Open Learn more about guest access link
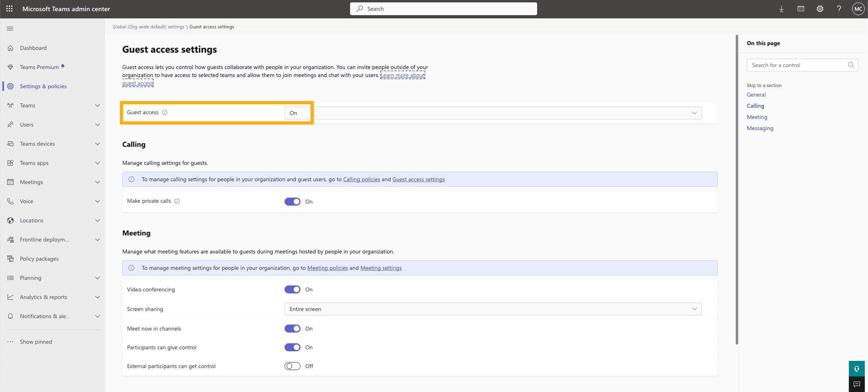Screen dimensions: 868x392 pyautogui.click(x=402, y=75)
